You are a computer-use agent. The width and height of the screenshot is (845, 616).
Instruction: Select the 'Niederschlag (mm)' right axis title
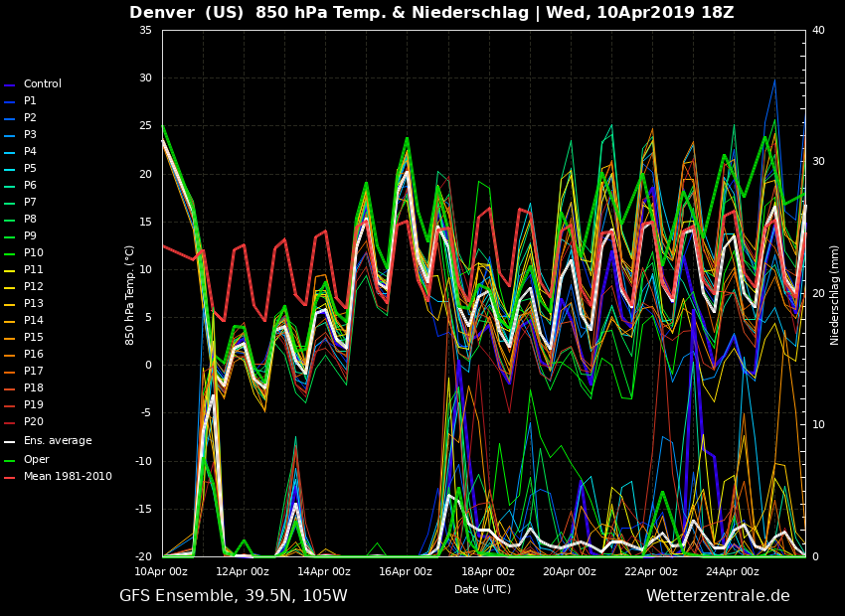point(834,294)
